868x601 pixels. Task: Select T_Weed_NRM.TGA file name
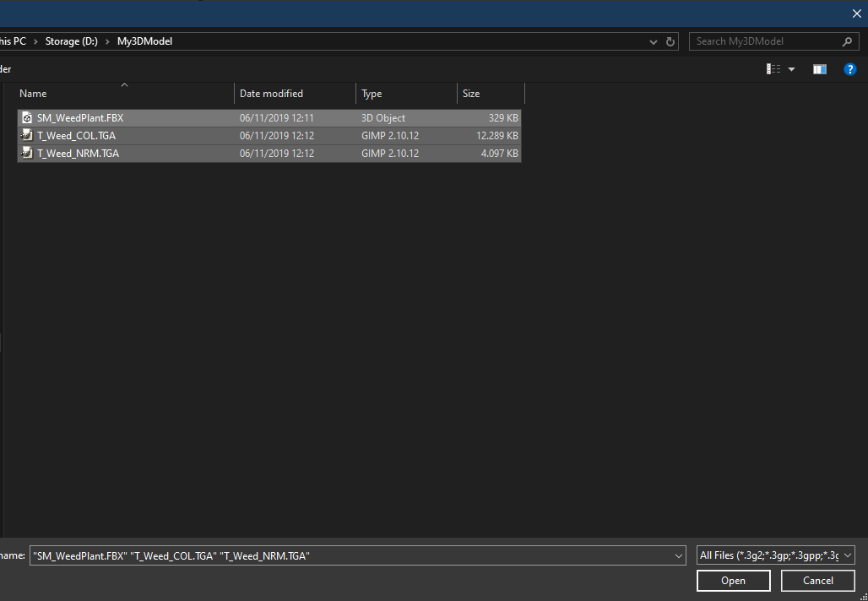(x=78, y=154)
